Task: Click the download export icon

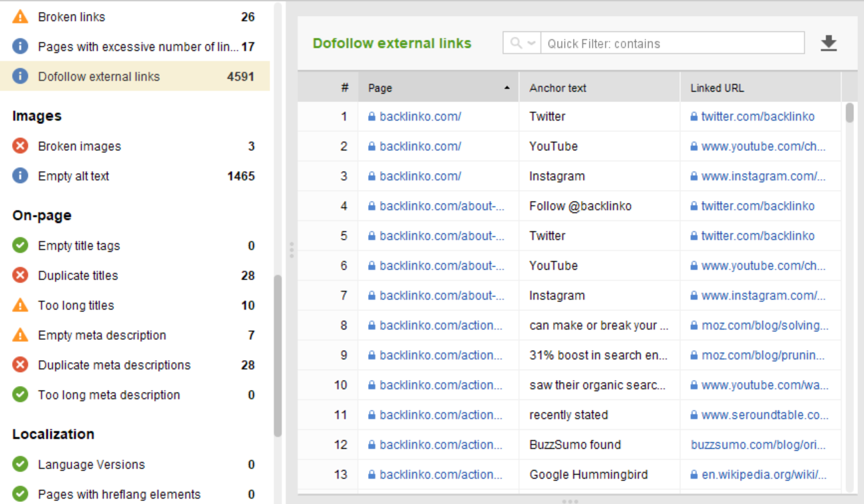Action: click(829, 44)
